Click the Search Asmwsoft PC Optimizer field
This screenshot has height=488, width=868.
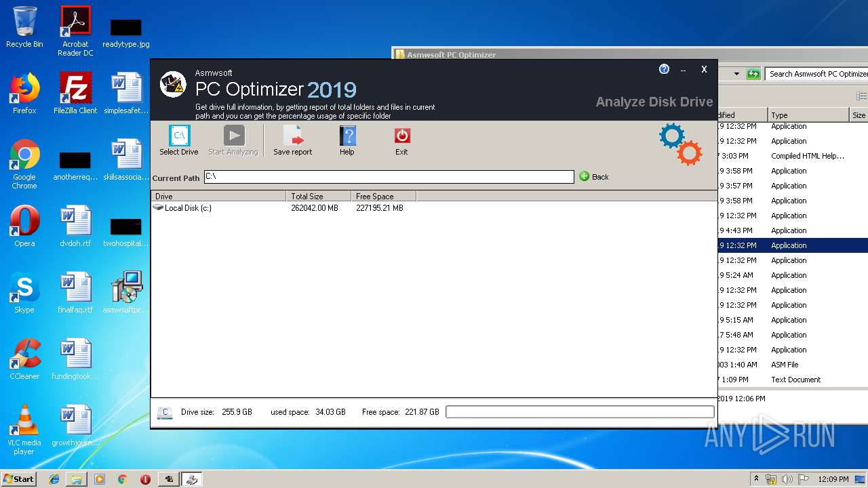coord(816,74)
